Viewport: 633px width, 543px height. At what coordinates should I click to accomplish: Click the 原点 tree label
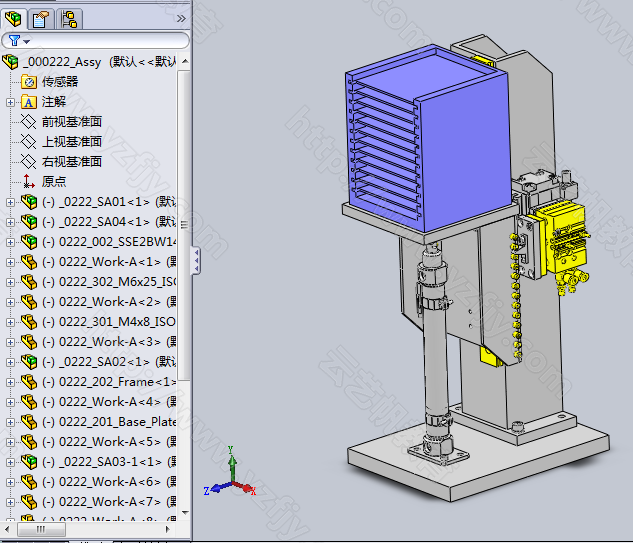pyautogui.click(x=54, y=182)
